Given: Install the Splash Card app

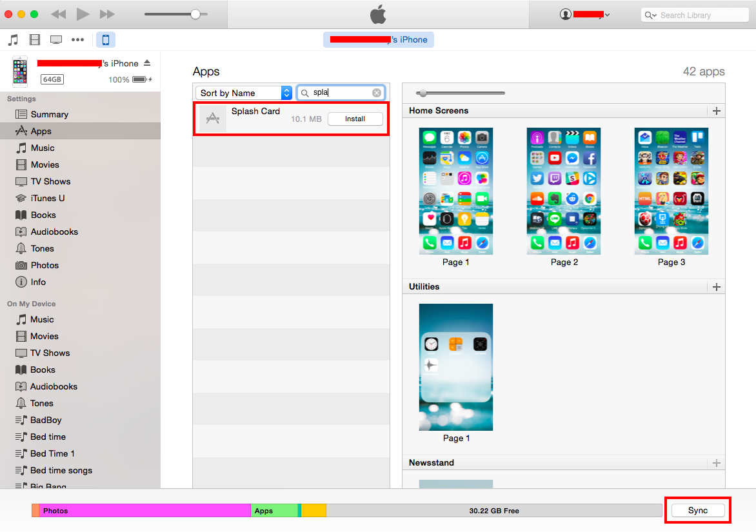Looking at the screenshot, I should (355, 119).
